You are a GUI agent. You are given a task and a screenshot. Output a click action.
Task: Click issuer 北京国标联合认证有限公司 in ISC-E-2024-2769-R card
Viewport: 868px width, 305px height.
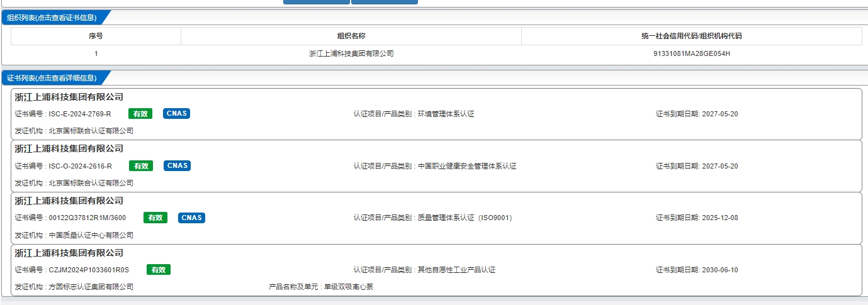[91, 131]
